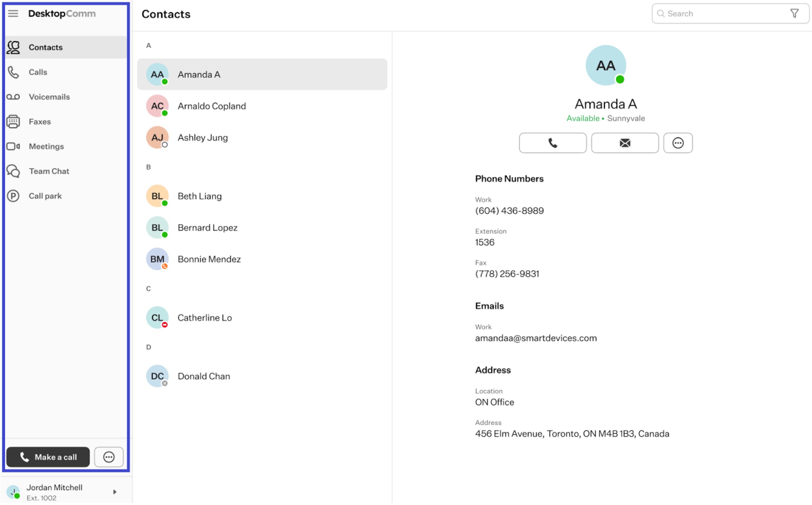
Task: Select the Amanda A contact name
Action: click(x=199, y=75)
